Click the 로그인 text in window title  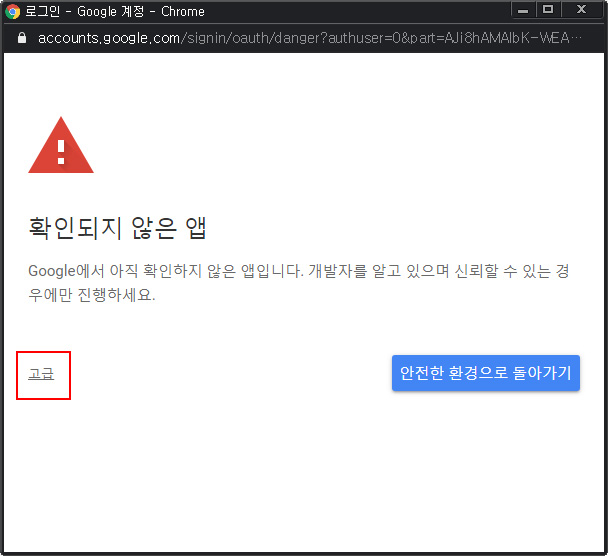click(x=43, y=12)
